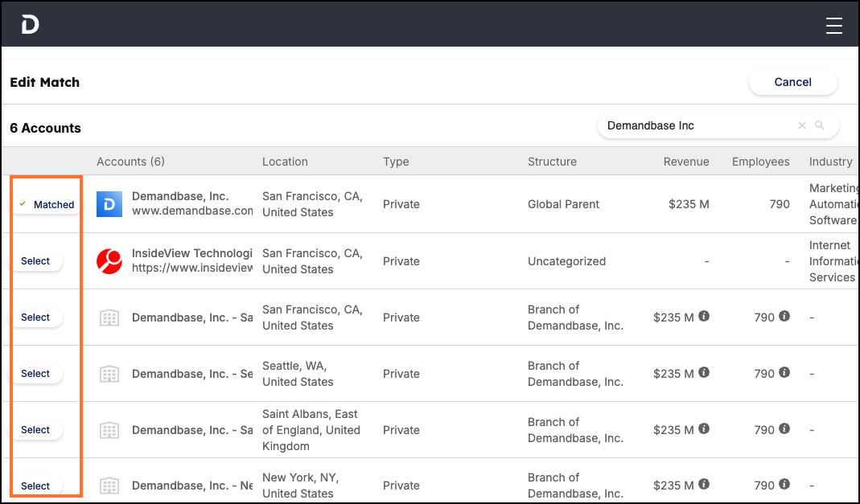The height and width of the screenshot is (504, 860).
Task: Show revenue info for New York branch
Action: tap(704, 484)
